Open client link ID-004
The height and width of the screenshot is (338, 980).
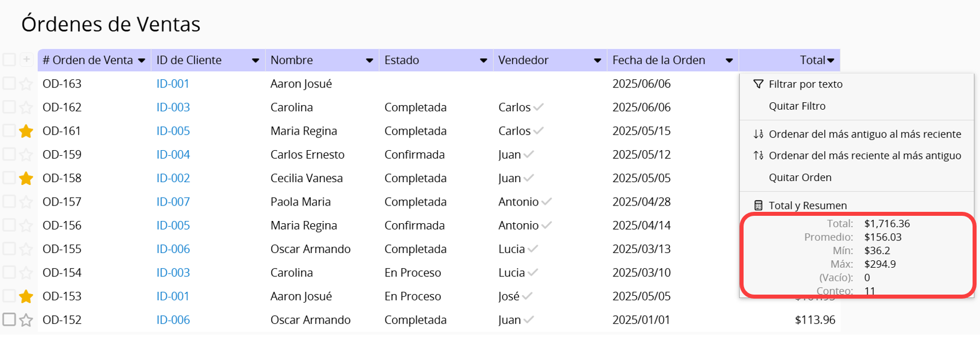173,154
